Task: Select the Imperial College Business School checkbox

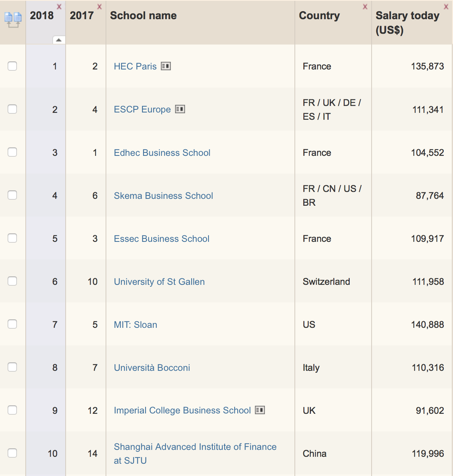Action: [12, 410]
